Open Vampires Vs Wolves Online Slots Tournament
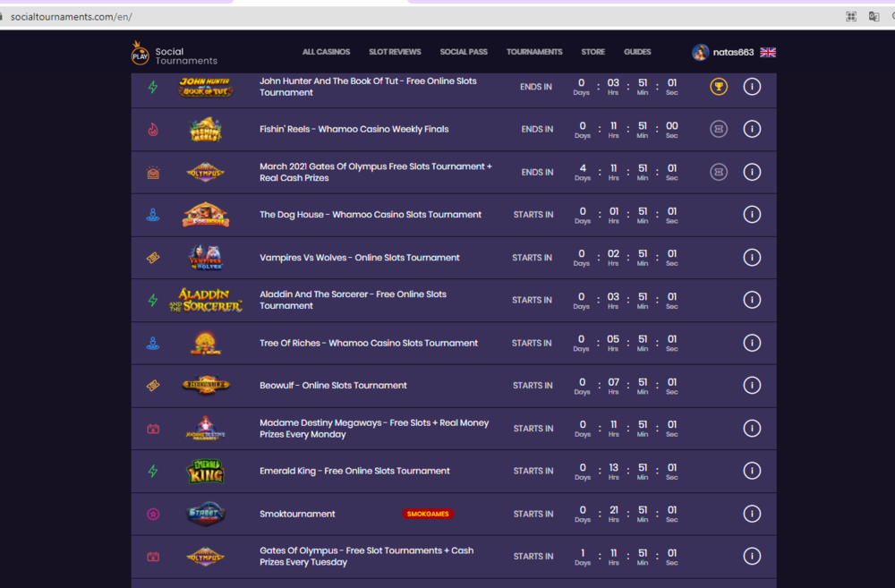 click(360, 258)
